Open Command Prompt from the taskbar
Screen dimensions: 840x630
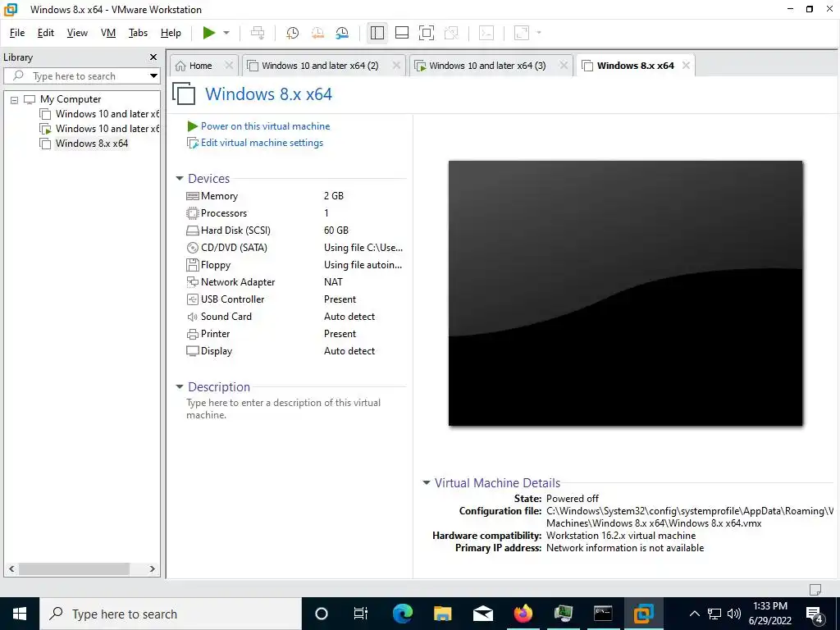click(x=603, y=614)
